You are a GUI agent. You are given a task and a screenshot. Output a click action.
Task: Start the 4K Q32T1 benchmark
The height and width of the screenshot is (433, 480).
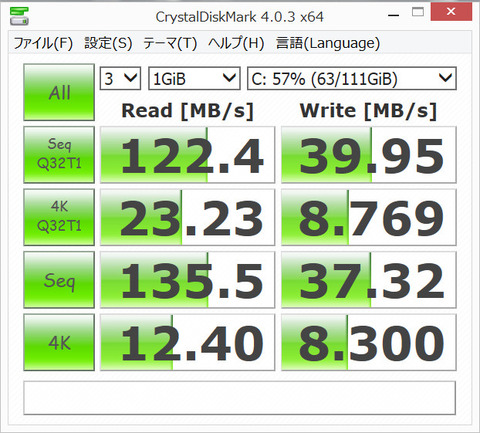59,217
